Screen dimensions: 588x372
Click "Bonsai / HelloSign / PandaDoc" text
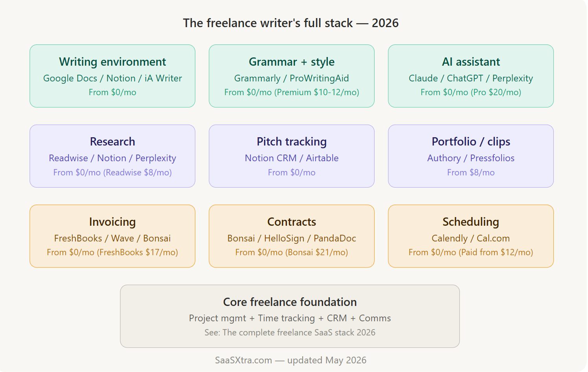[x=292, y=238]
